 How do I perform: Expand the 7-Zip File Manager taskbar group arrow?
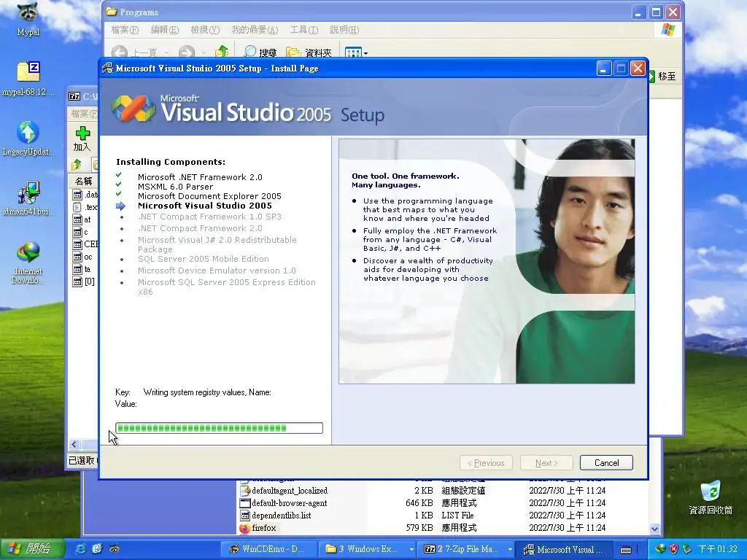pos(510,550)
